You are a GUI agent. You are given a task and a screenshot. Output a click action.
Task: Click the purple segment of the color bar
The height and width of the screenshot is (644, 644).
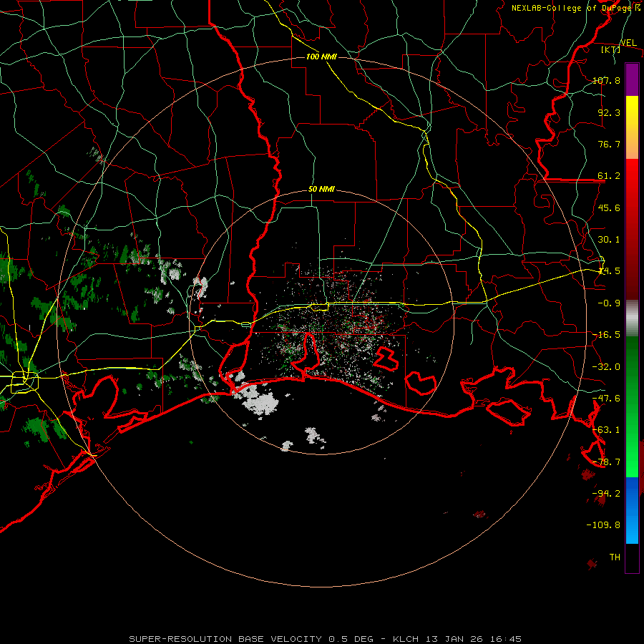[632, 79]
